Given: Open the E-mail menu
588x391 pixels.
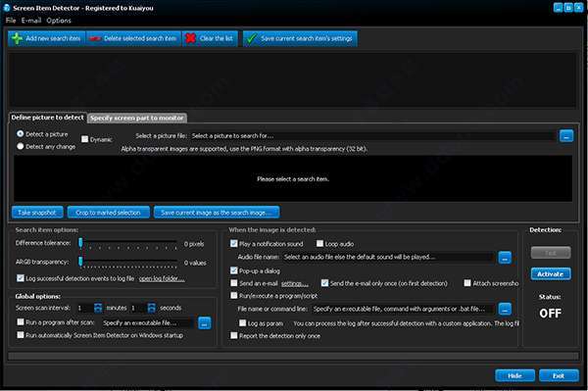Looking at the screenshot, I should (x=31, y=21).
